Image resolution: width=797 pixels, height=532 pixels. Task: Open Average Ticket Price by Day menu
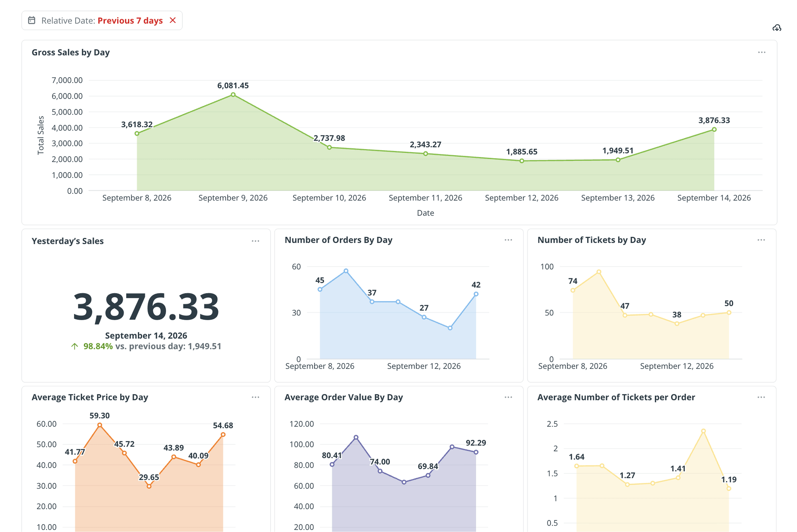point(255,397)
